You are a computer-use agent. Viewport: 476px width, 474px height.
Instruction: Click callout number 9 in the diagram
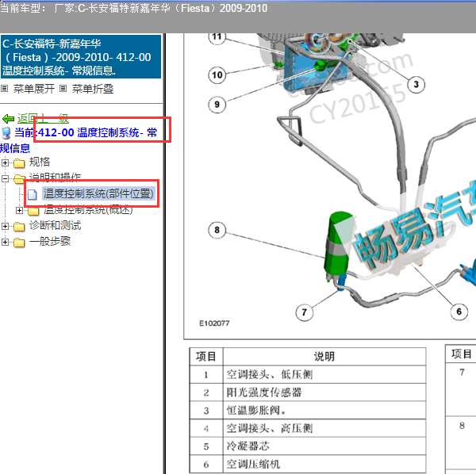point(217,105)
